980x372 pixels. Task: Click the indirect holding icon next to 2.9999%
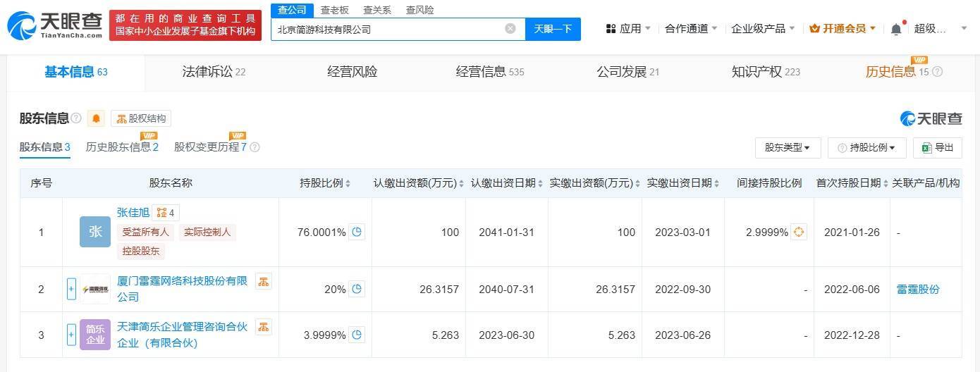799,232
